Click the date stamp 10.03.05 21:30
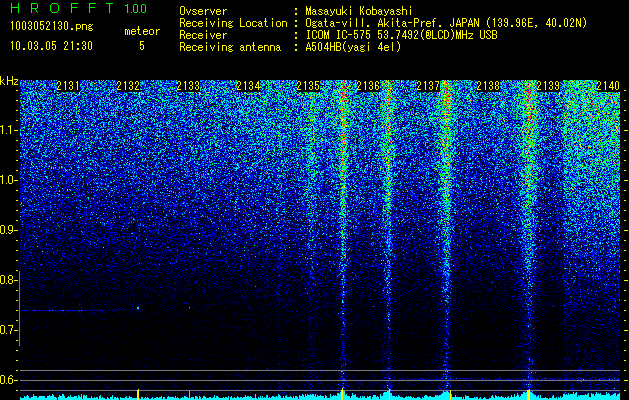 tap(51, 46)
